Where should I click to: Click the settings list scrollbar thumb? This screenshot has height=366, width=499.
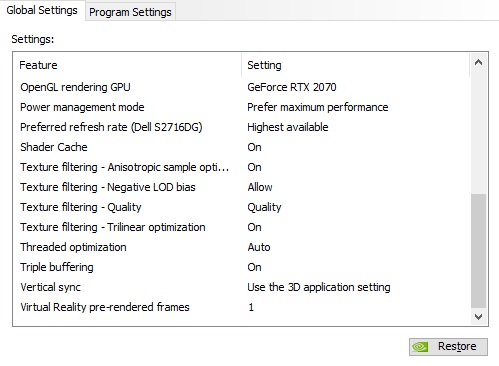click(478, 251)
